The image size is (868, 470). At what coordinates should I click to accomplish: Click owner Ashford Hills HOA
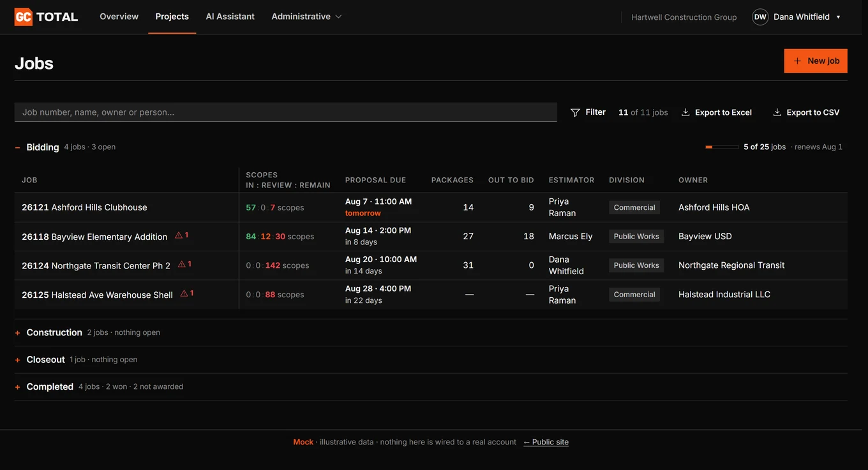click(x=714, y=207)
